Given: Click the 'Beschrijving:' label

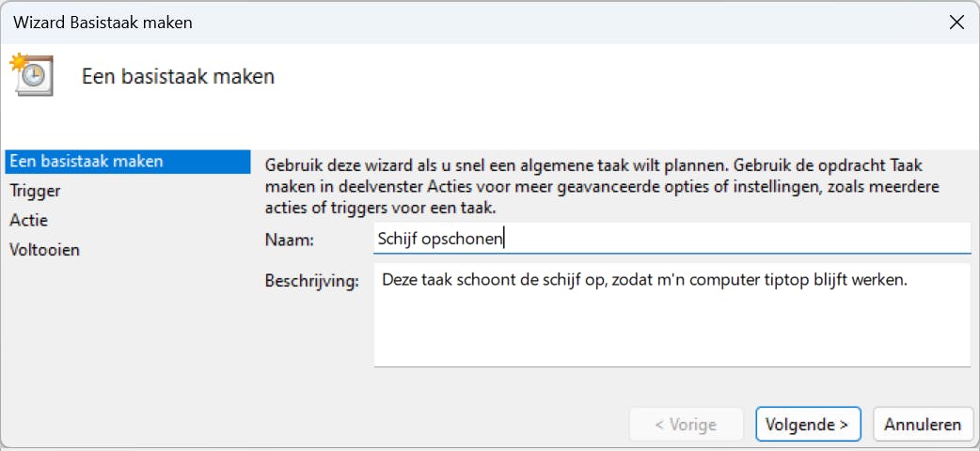Looking at the screenshot, I should (312, 281).
